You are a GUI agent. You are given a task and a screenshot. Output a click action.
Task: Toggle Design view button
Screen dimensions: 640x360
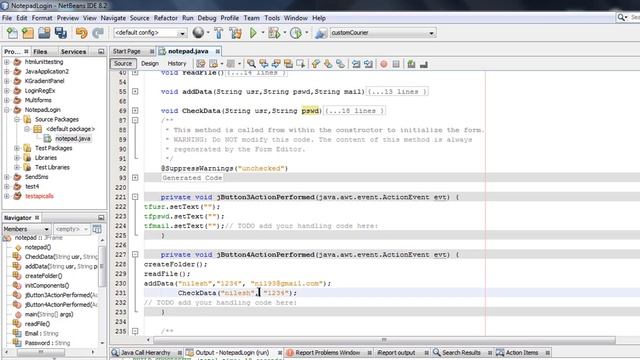point(150,64)
